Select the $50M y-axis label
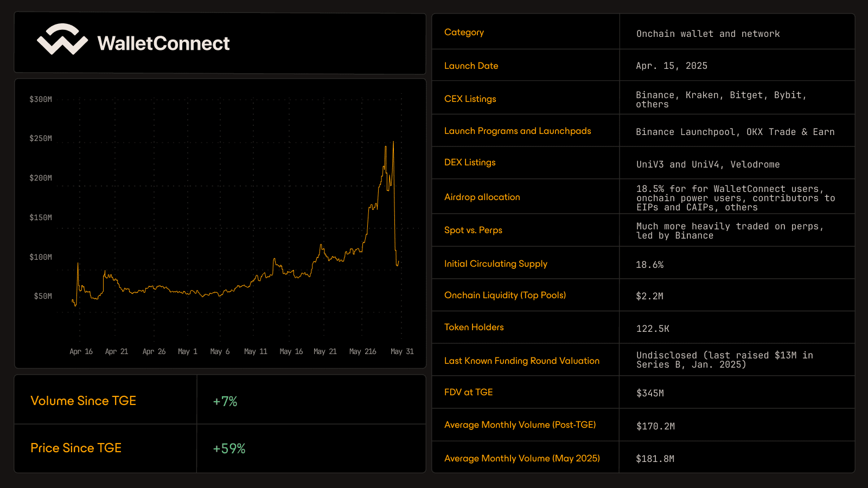This screenshot has height=488, width=868. click(43, 296)
